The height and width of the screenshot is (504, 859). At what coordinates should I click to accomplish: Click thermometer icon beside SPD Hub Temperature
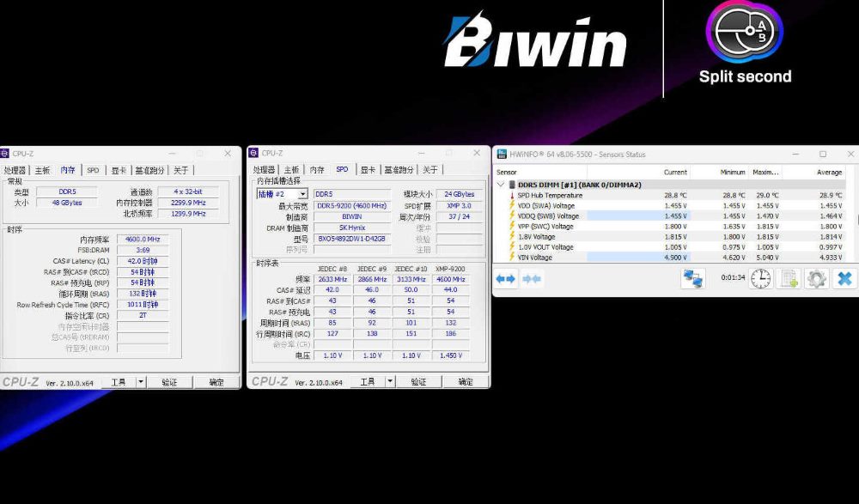point(512,195)
